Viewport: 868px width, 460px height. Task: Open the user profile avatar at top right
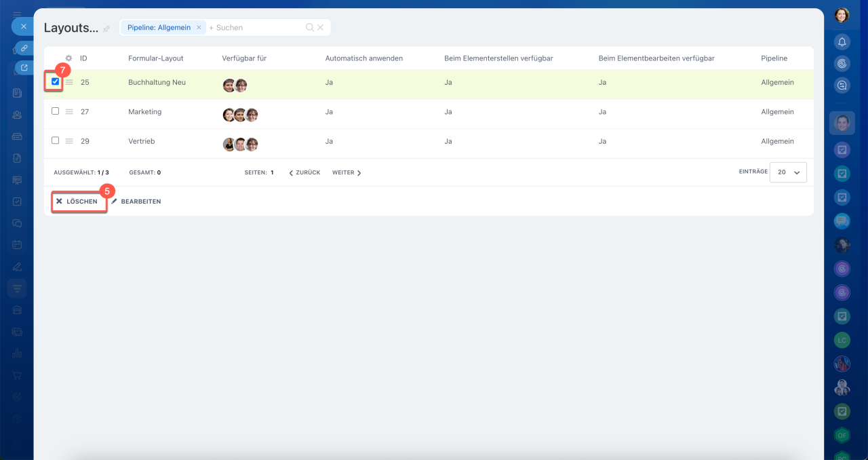[842, 16]
